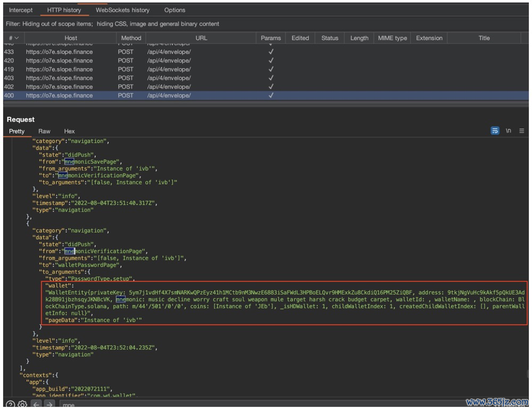Sort by the Host column header
Screen dimensions: 532x410
click(71, 38)
